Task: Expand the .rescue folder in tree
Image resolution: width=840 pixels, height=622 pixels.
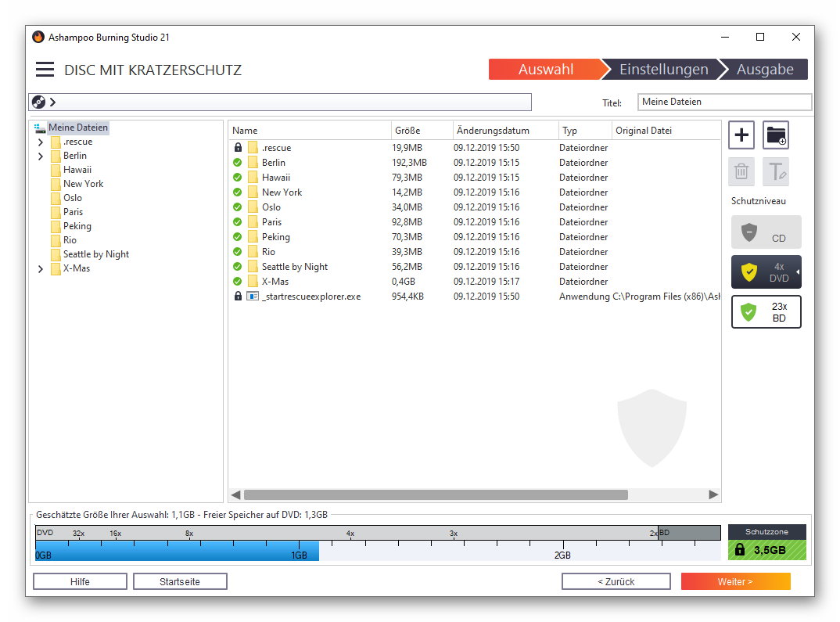Action: [x=41, y=142]
